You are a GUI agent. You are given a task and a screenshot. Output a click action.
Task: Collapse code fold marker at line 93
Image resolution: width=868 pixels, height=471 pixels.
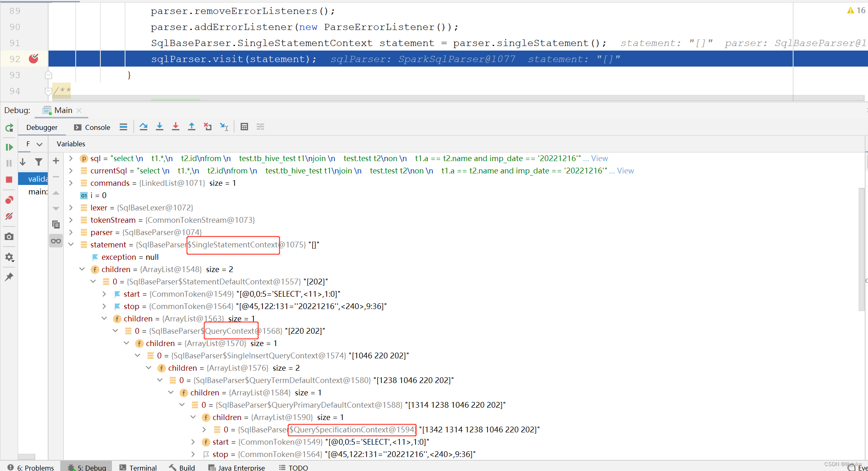(x=49, y=75)
